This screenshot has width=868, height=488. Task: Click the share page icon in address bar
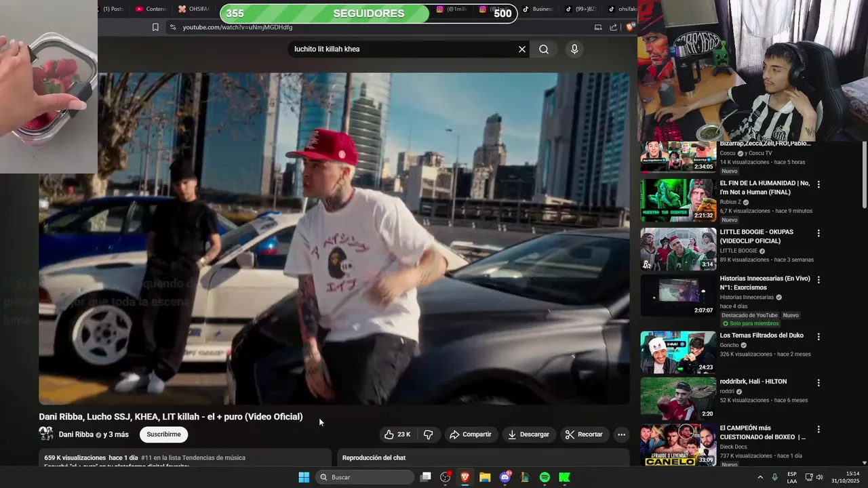pos(614,27)
